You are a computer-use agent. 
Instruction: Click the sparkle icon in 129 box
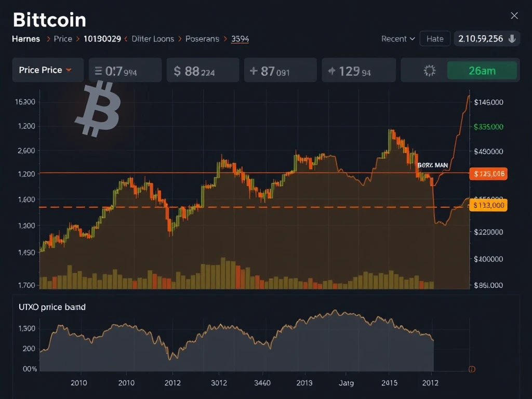coord(331,71)
